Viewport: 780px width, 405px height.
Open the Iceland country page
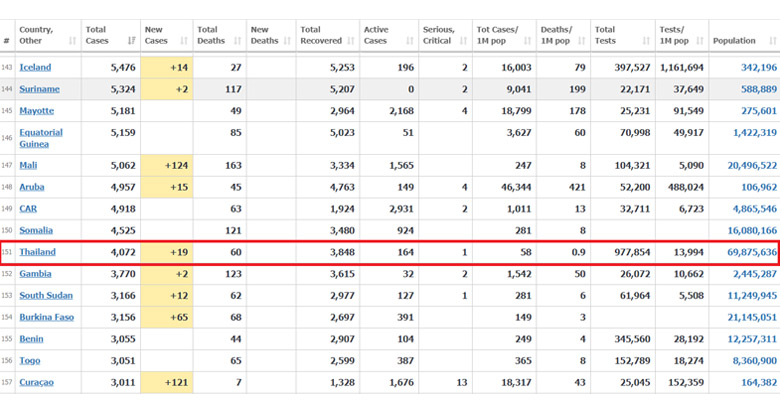coord(35,67)
